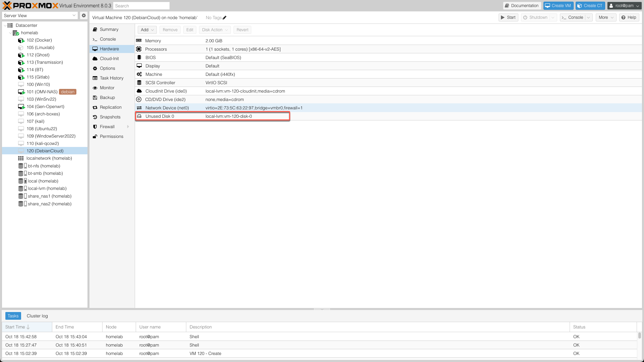This screenshot has height=362, width=644.
Task: Click the Permissions unlock icon
Action: click(x=95, y=137)
